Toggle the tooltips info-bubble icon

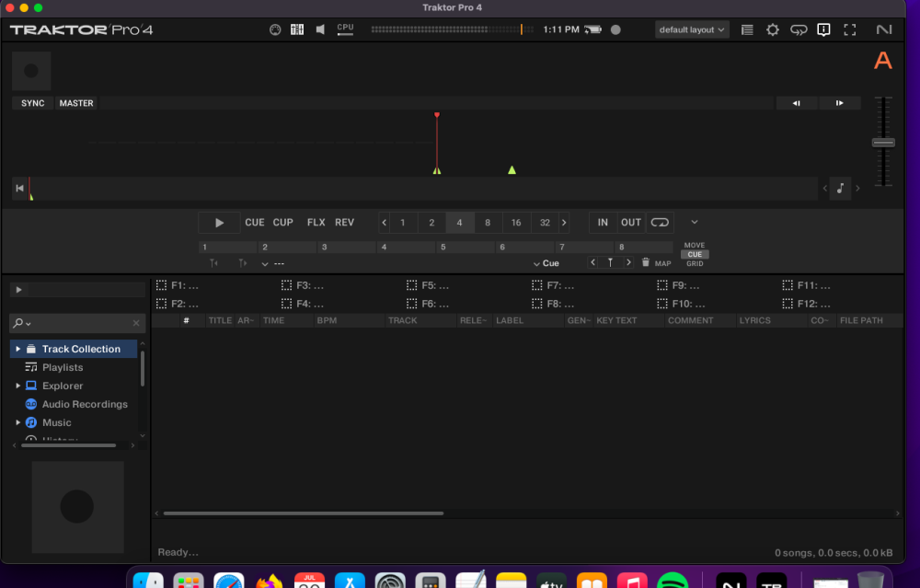coord(823,29)
